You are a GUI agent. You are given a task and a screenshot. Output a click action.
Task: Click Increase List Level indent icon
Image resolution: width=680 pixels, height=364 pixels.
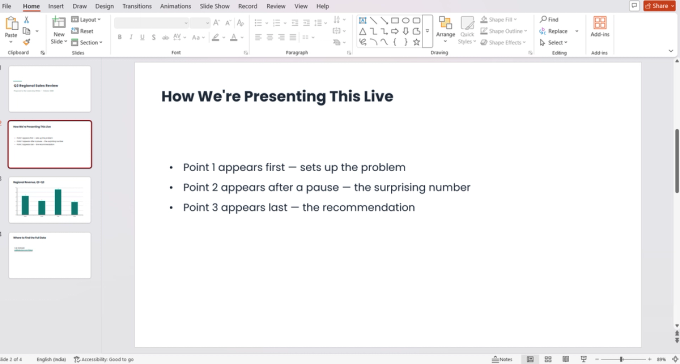[306, 23]
